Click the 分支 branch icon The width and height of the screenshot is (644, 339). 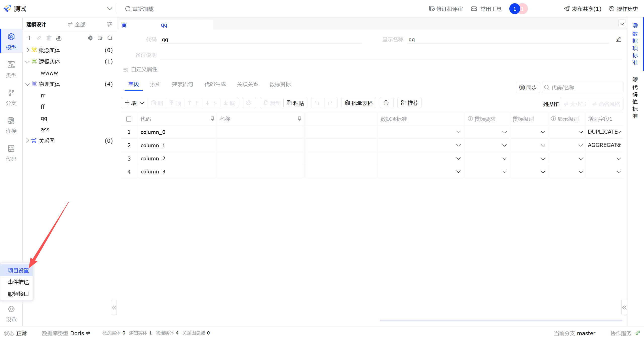tap(11, 93)
